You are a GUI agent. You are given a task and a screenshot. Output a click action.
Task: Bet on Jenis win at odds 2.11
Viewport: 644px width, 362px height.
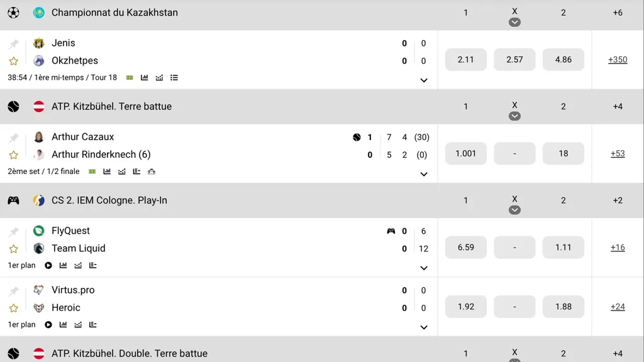pos(465,60)
